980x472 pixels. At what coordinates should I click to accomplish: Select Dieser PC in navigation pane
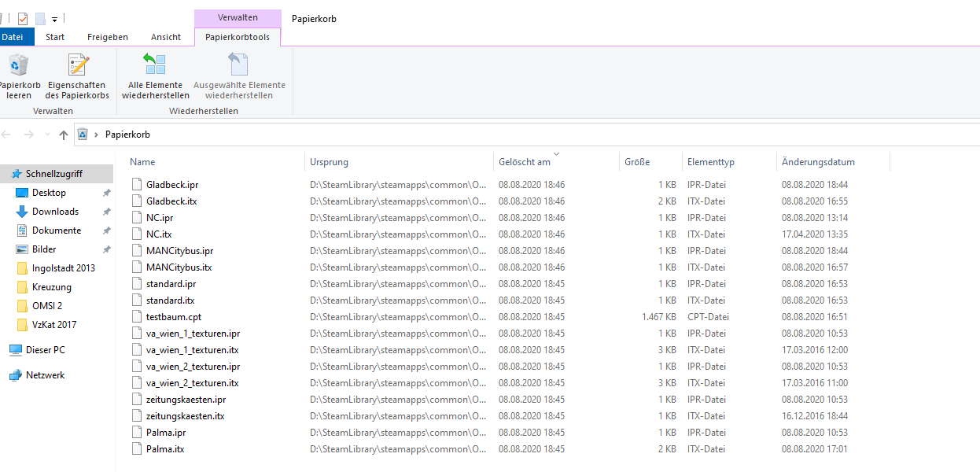45,350
